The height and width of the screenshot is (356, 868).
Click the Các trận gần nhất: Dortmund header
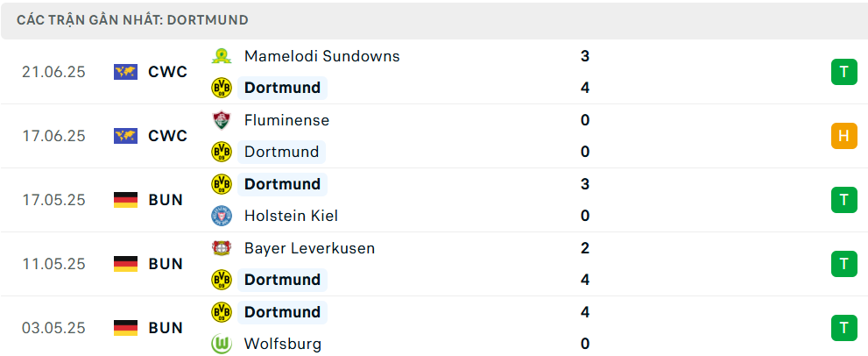tap(133, 20)
